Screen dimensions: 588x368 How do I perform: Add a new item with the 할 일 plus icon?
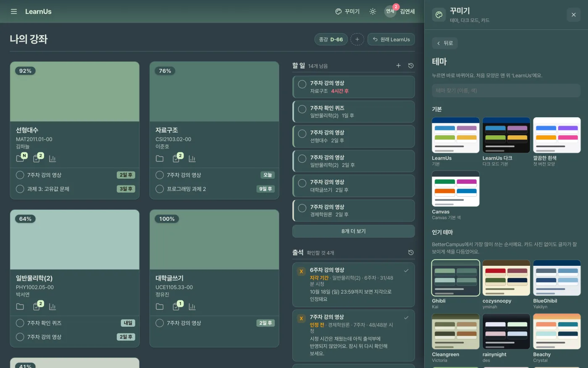click(399, 66)
